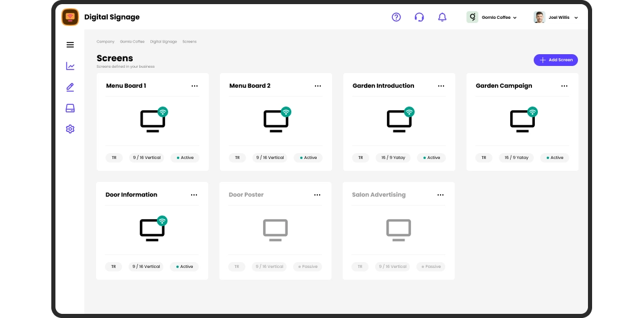Screen dimensions: 644x318
Task: Open the three-dot menu on Door Poster
Action: pyautogui.click(x=317, y=195)
